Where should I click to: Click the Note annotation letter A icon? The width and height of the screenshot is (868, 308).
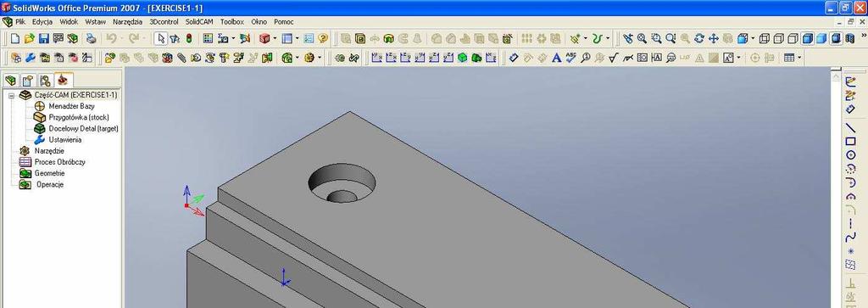pyautogui.click(x=557, y=58)
